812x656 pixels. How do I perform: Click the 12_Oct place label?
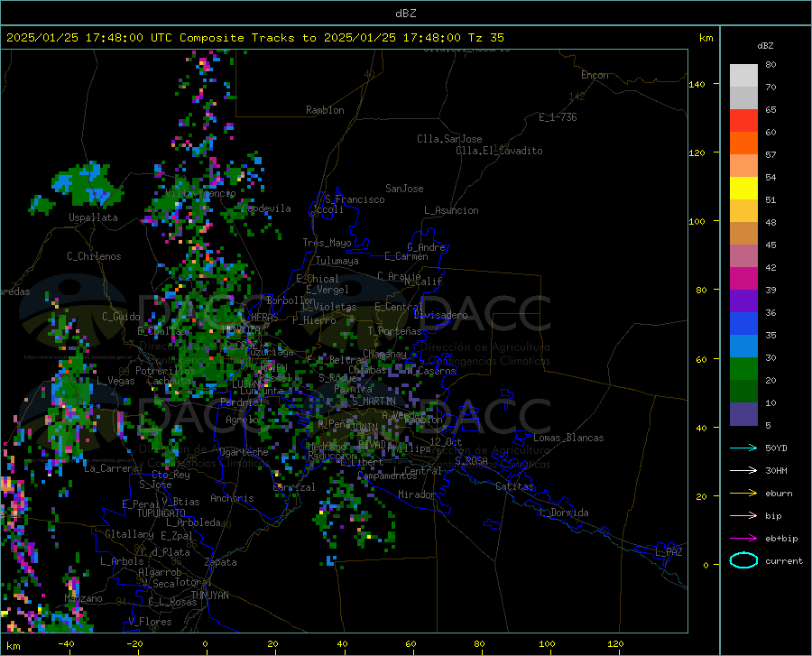(x=446, y=441)
